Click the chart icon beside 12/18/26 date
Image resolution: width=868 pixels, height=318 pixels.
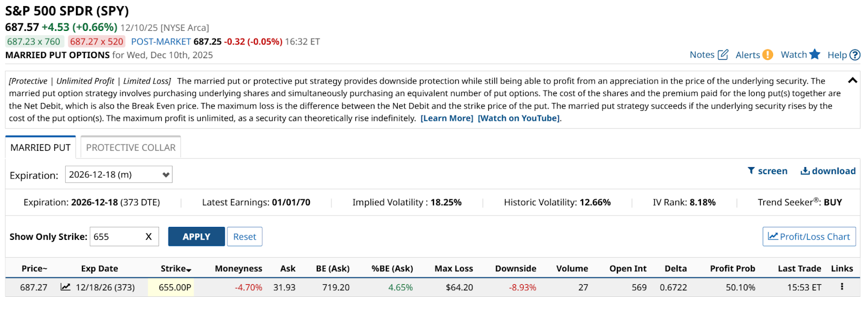(66, 287)
